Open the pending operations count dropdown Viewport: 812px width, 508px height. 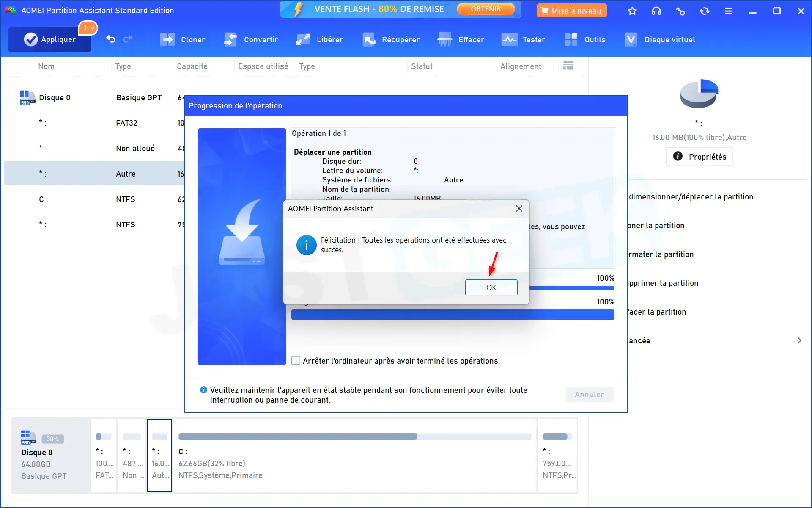(x=88, y=28)
